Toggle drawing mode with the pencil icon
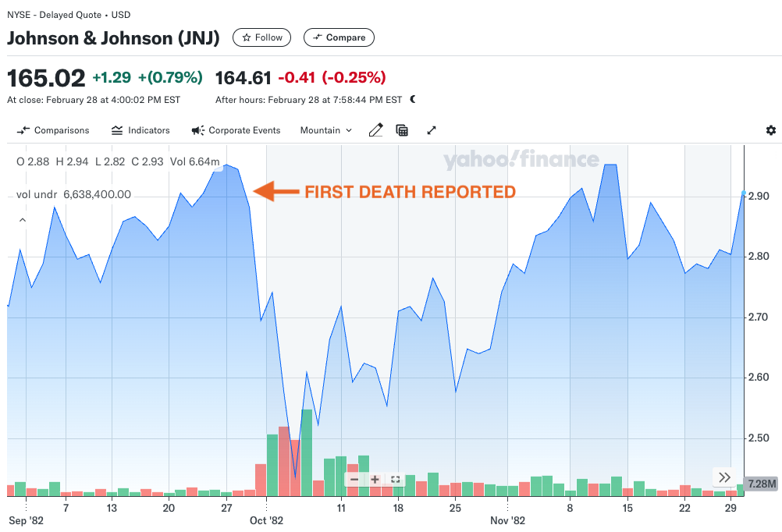This screenshot has height=532, width=782. click(376, 130)
